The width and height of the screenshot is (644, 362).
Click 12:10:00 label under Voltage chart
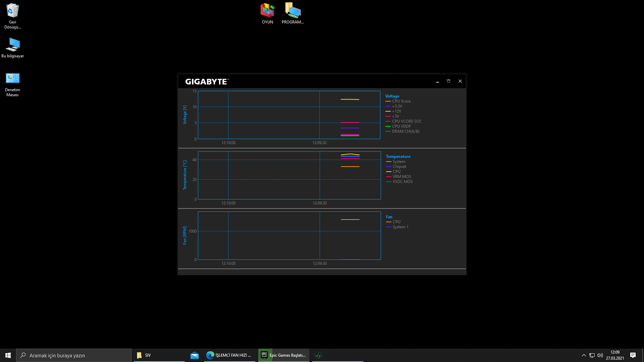pyautogui.click(x=228, y=142)
